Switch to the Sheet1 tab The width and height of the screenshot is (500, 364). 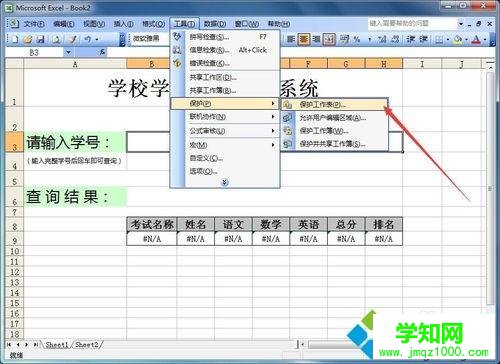(57, 345)
